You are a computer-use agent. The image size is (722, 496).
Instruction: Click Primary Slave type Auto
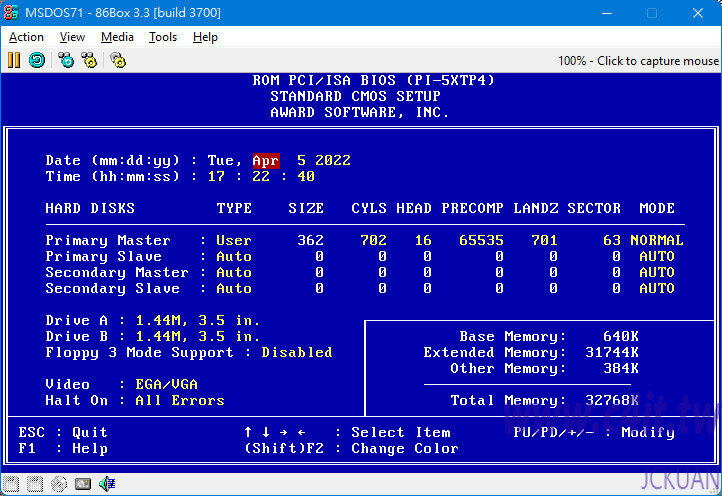(234, 257)
